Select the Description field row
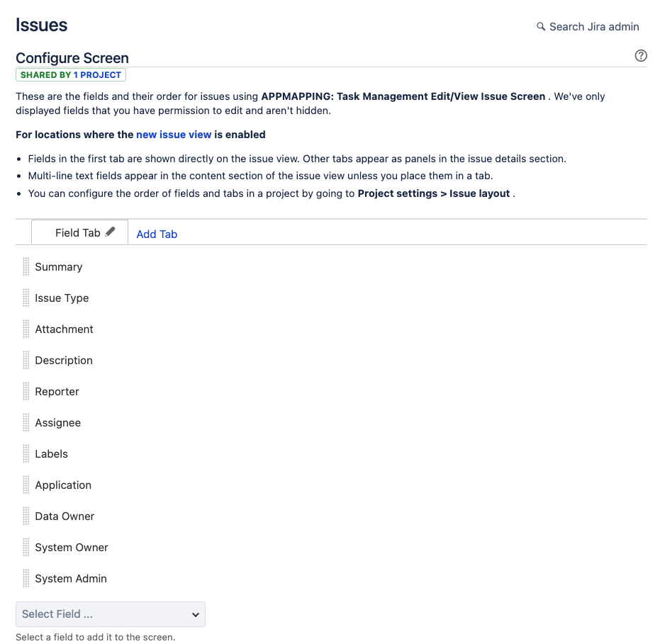The height and width of the screenshot is (644, 660). pos(64,360)
